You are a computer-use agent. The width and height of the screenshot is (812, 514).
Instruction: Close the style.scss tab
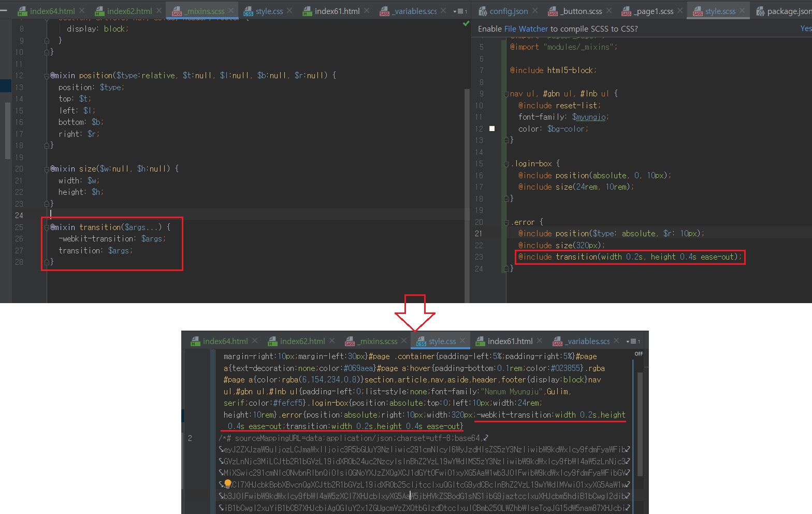[742, 10]
